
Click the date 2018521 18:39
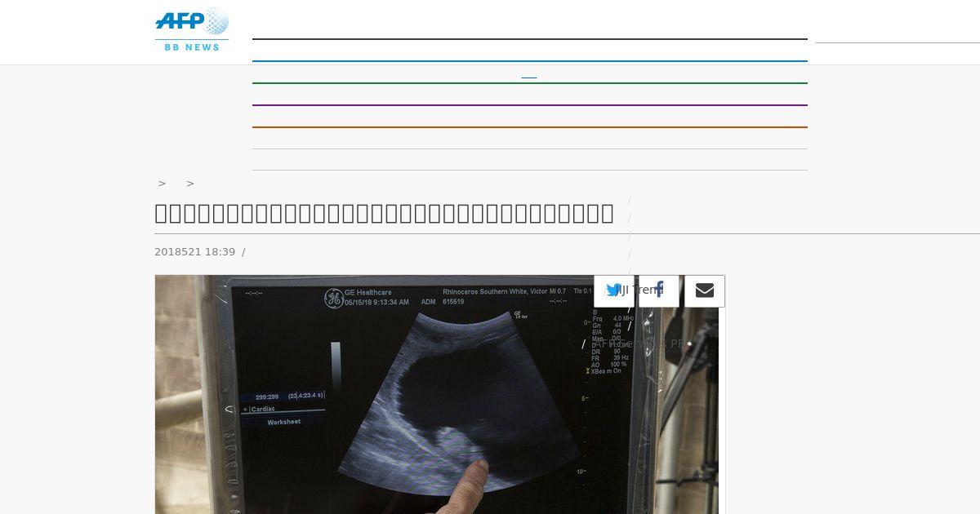pyautogui.click(x=194, y=252)
